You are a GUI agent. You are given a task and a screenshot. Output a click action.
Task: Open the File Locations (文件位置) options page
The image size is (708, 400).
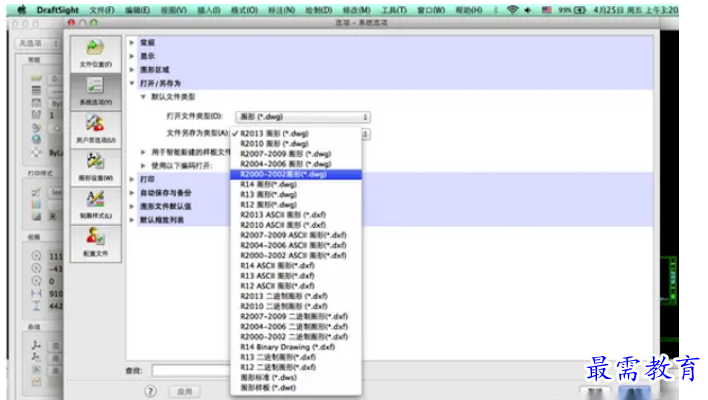point(96,54)
